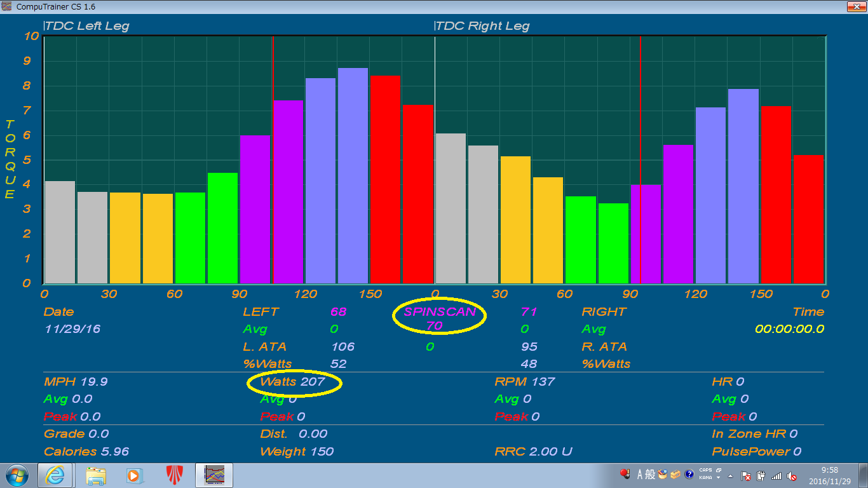Click the 'TDC Right Leg' chart label
The image size is (868, 488).
click(x=482, y=26)
